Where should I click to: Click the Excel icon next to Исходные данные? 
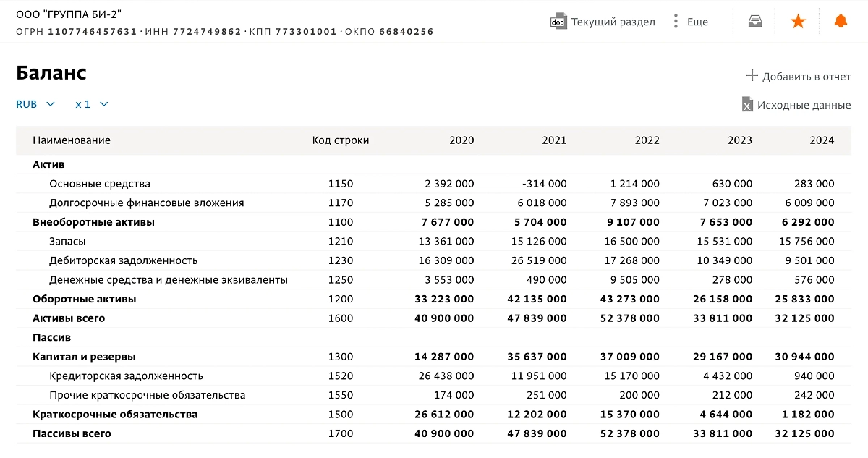coord(746,104)
